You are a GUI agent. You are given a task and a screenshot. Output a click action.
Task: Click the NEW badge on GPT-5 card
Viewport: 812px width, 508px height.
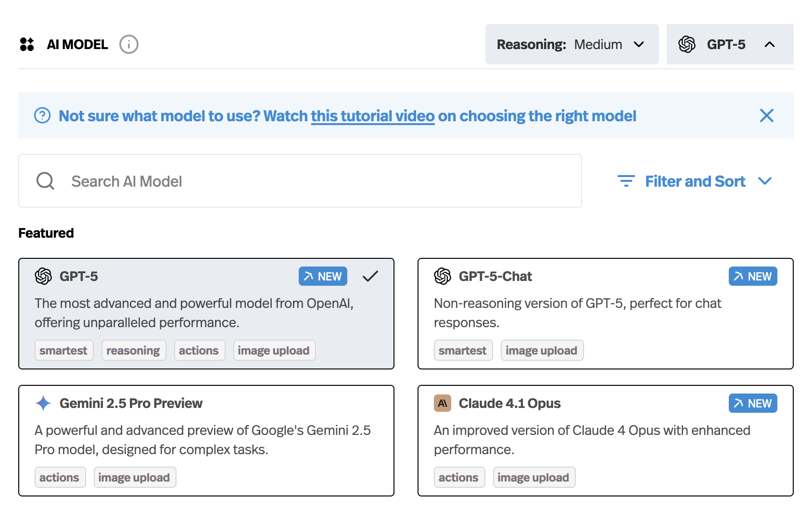click(x=323, y=276)
